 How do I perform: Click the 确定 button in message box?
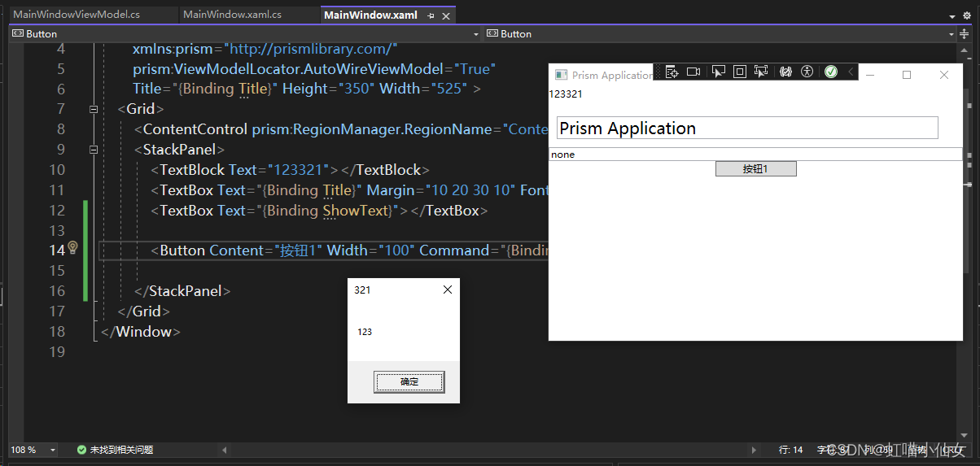tap(409, 381)
